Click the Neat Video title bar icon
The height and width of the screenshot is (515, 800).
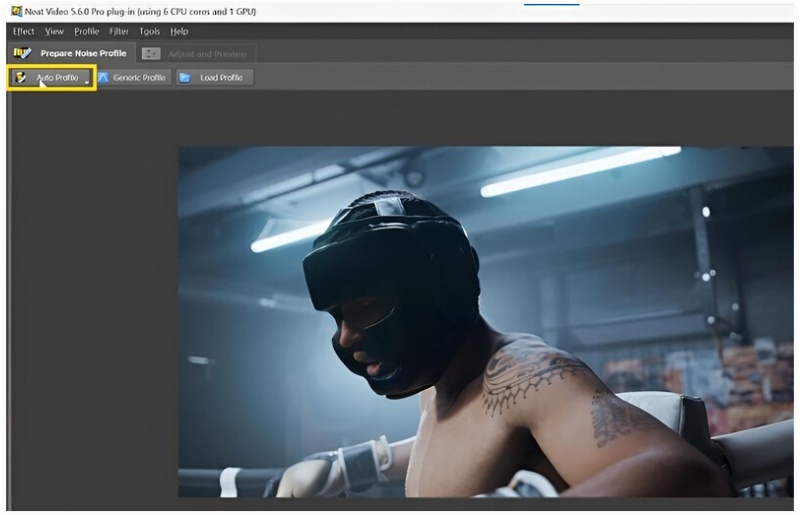coord(15,10)
